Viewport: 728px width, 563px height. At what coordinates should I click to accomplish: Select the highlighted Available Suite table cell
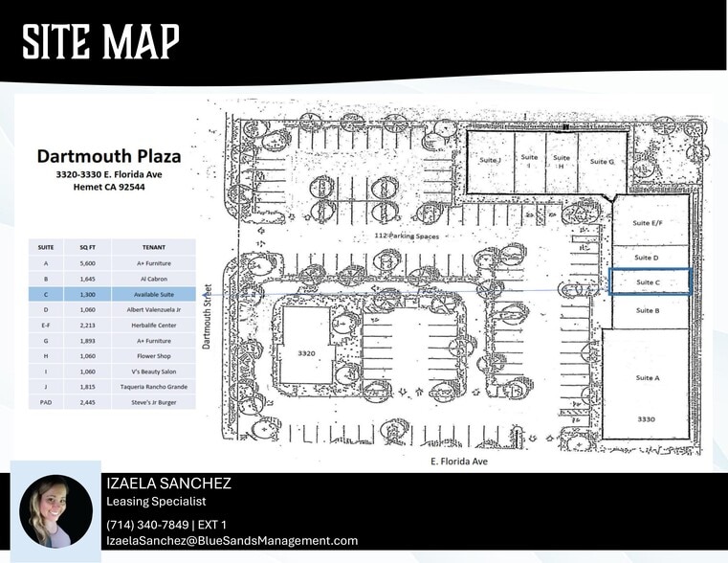153,294
